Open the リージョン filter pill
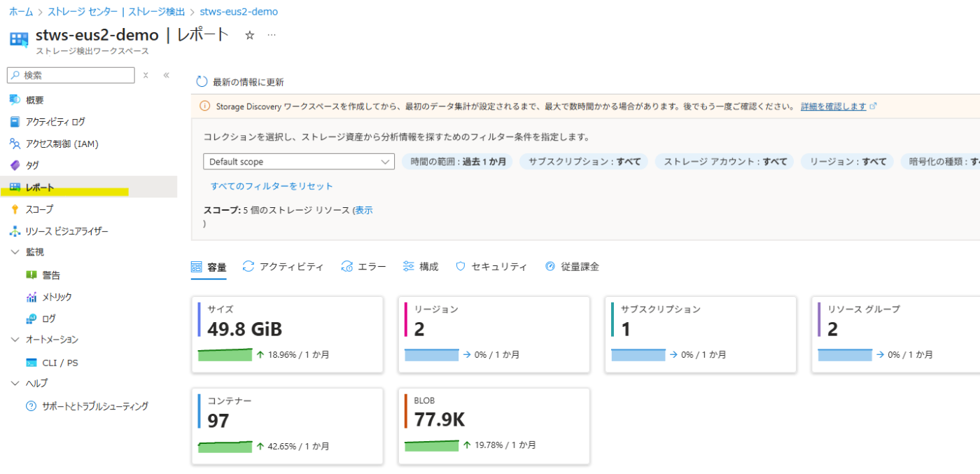 848,162
